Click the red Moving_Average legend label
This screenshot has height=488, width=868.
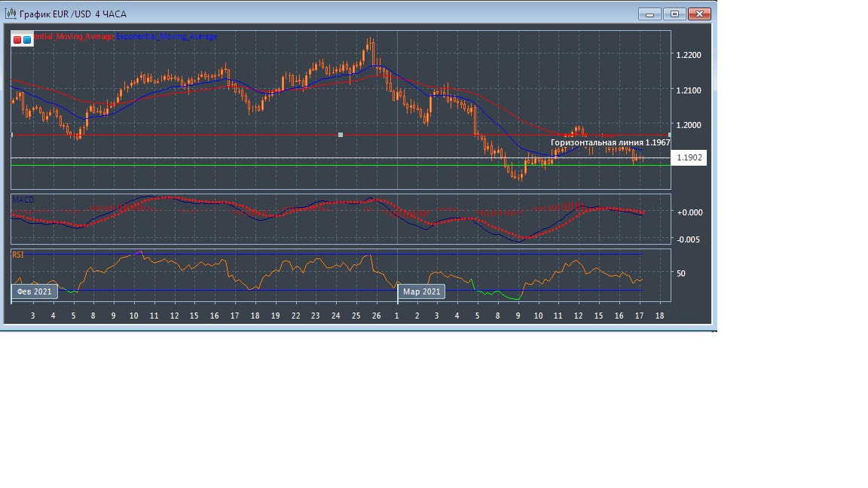point(74,36)
